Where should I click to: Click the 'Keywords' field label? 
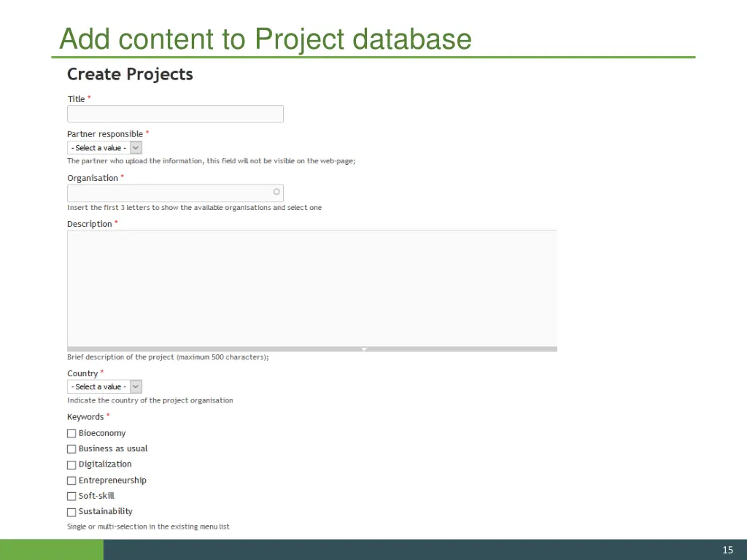[x=85, y=417]
